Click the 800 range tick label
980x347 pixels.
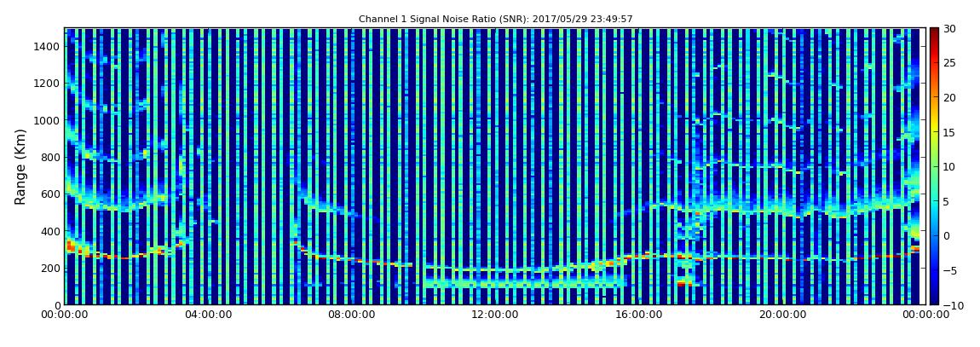(x=50, y=157)
